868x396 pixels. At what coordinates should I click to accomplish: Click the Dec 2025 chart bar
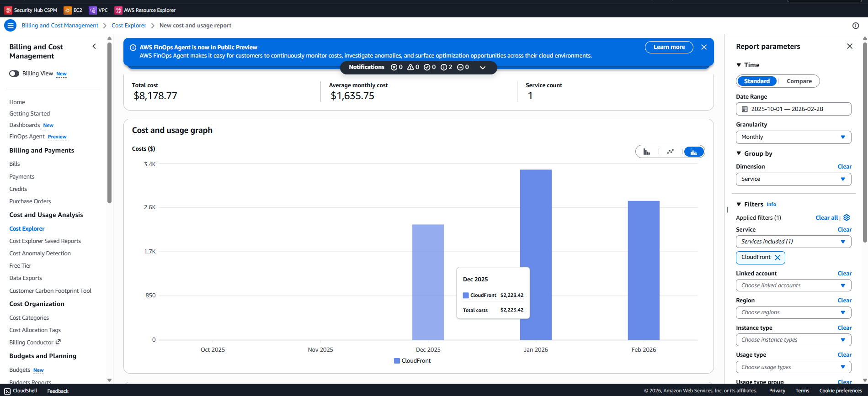click(x=428, y=282)
